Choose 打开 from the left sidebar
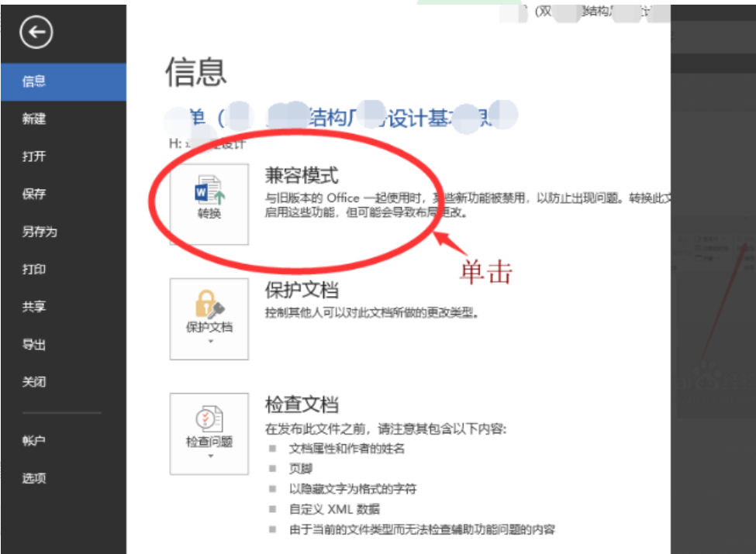The image size is (756, 554). point(34,157)
